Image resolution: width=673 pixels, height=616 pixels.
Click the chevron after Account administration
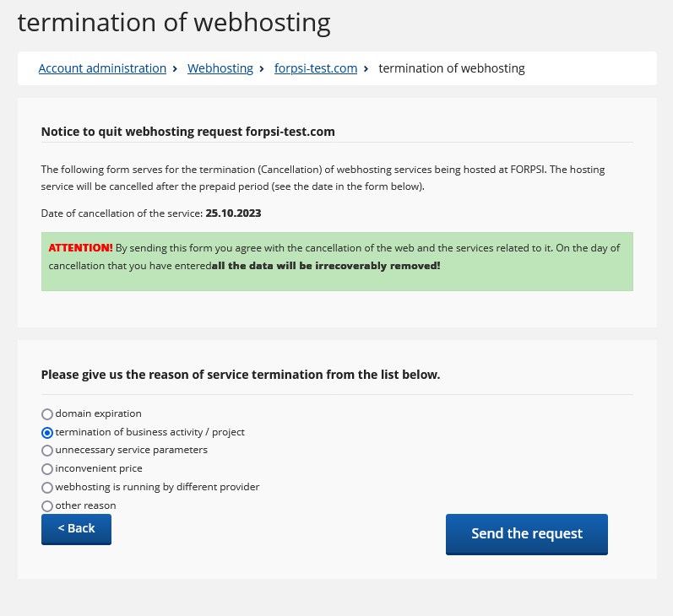pos(175,68)
